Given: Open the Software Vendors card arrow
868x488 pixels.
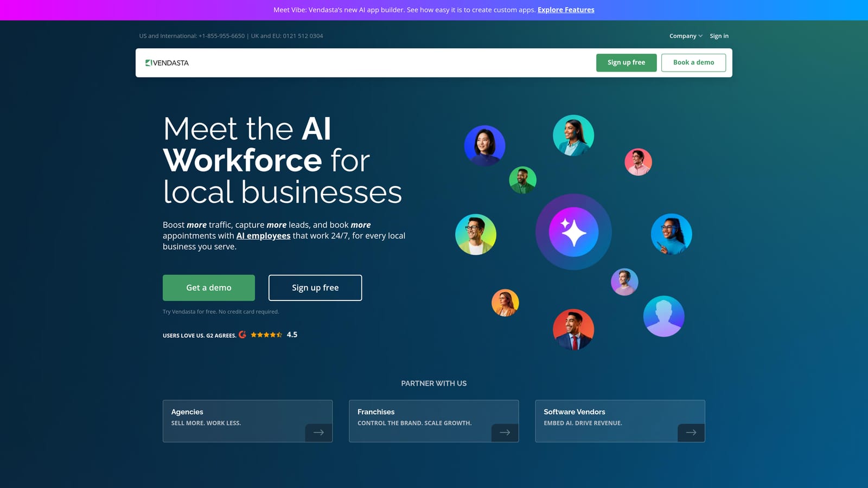Looking at the screenshot, I should point(691,433).
